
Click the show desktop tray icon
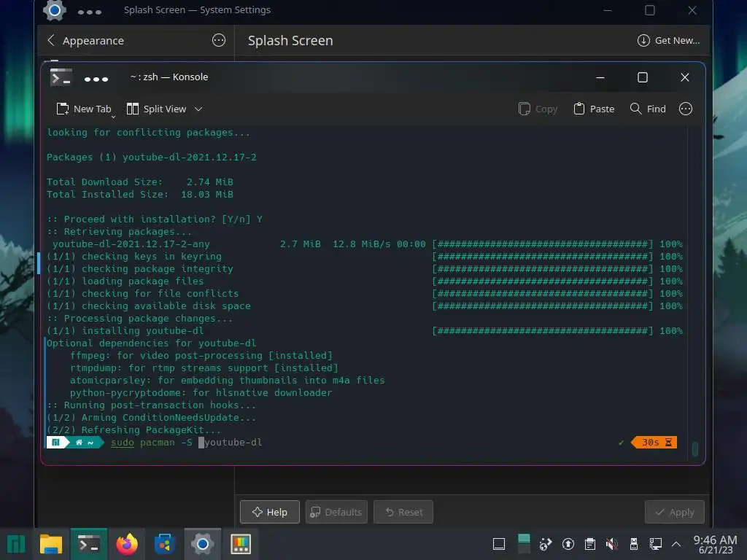pyautogui.click(x=499, y=544)
